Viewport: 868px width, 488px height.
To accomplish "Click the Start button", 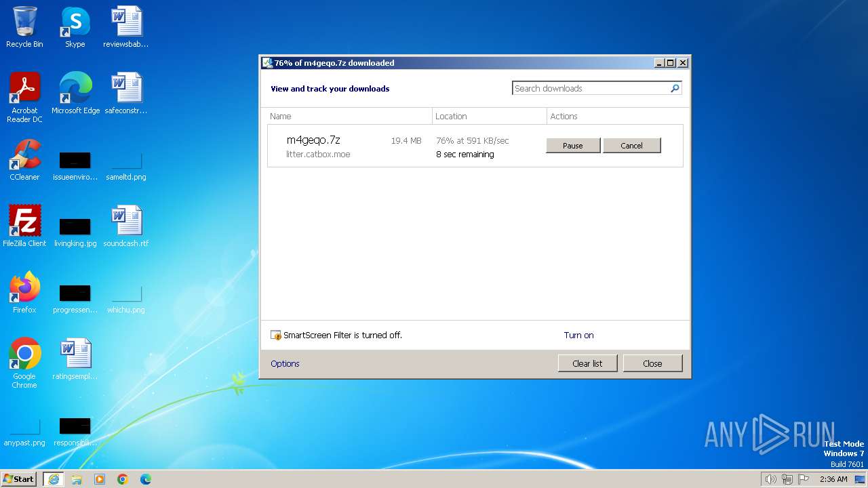I will tap(19, 479).
